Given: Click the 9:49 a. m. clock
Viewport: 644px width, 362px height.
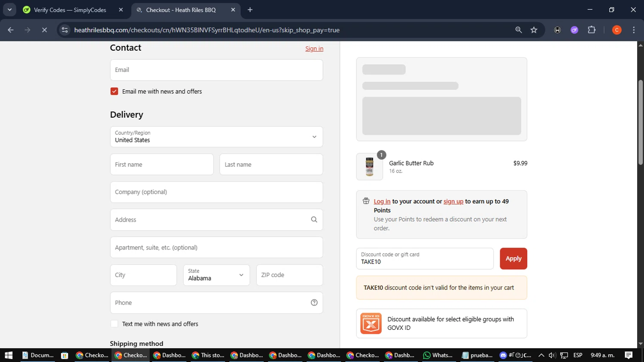Looking at the screenshot, I should pos(602,355).
